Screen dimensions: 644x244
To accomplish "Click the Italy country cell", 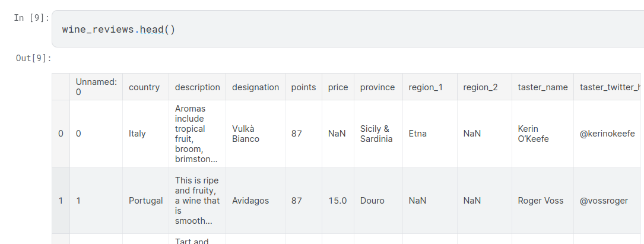I will pyautogui.click(x=137, y=134).
